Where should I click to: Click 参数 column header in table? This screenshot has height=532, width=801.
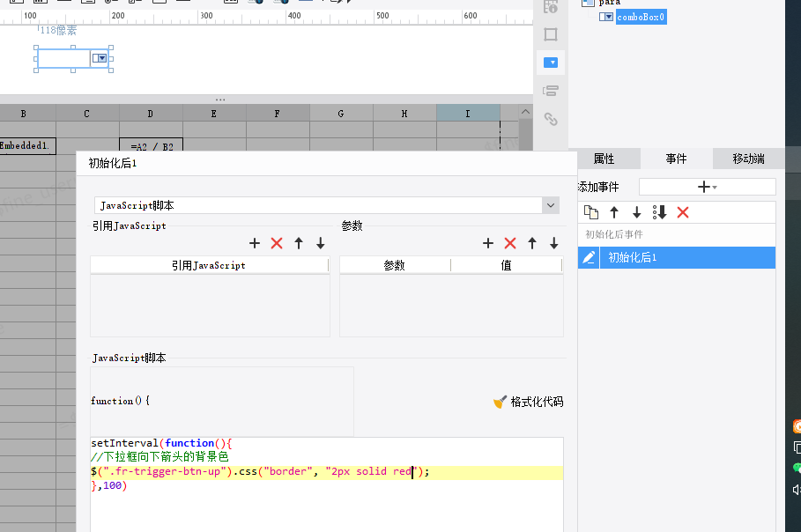(x=395, y=265)
